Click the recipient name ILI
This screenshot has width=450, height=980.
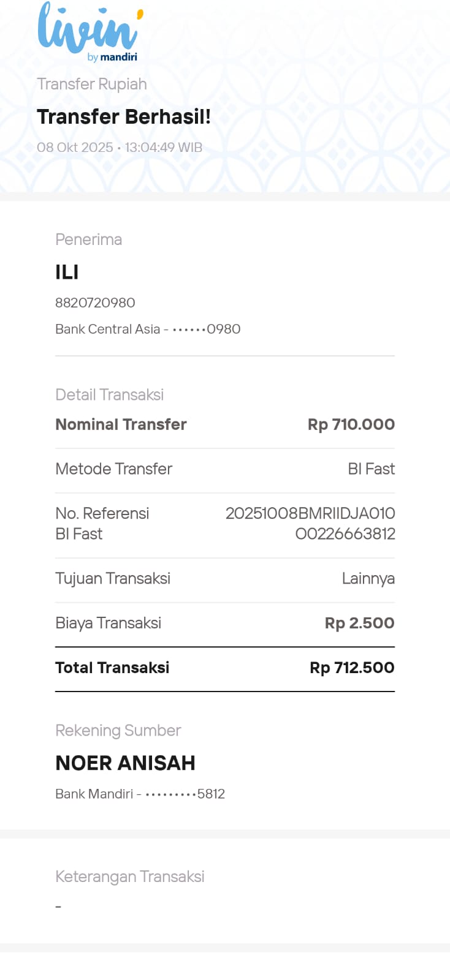67,272
